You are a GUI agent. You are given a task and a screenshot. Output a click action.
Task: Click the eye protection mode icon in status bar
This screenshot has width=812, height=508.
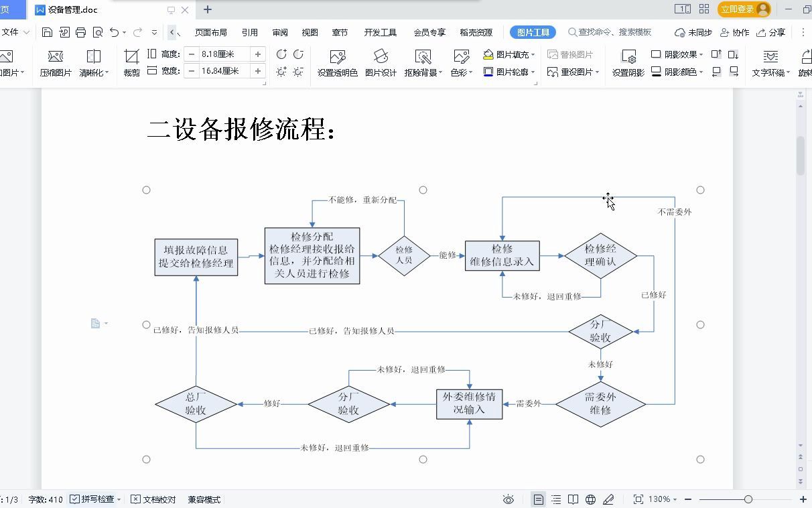coord(509,499)
